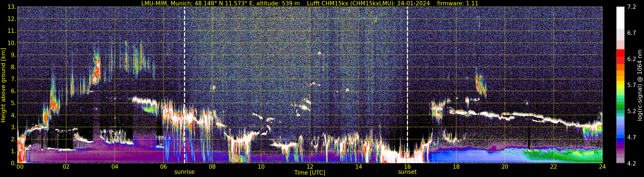Click the colorbar value 5.7
Image resolution: width=644 pixels, height=177 pixels.
[x=632, y=85]
